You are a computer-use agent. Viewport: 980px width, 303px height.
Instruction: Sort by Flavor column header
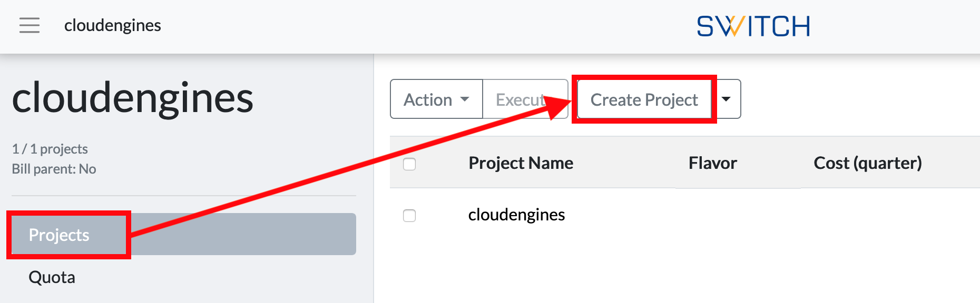click(x=712, y=163)
